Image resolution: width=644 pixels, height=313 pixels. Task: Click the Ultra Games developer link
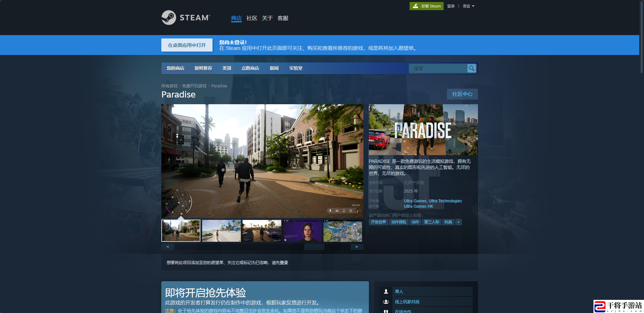415,201
